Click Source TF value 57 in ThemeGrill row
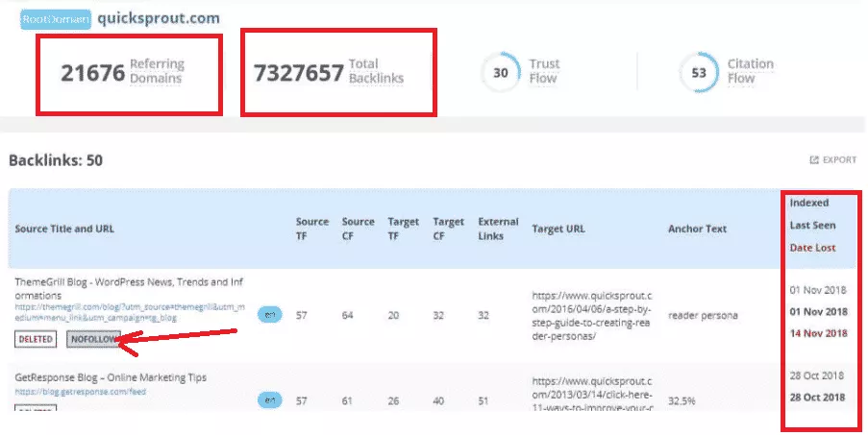The height and width of the screenshot is (435, 868). 302,316
